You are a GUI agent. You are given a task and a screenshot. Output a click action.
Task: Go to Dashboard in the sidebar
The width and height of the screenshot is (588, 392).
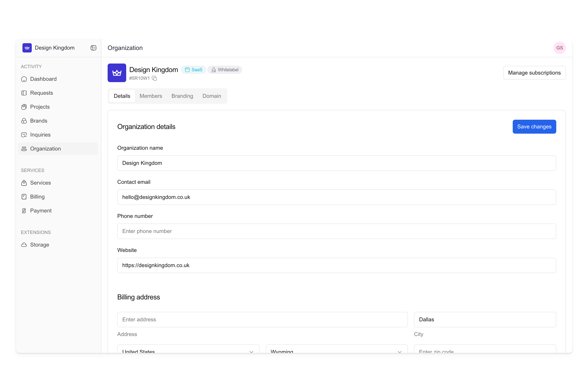[58, 79]
